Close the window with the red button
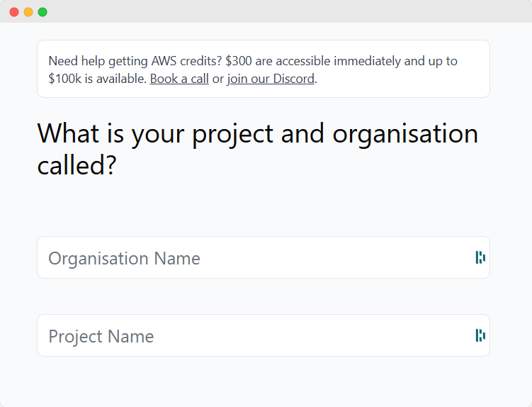The width and height of the screenshot is (532, 407). point(14,12)
